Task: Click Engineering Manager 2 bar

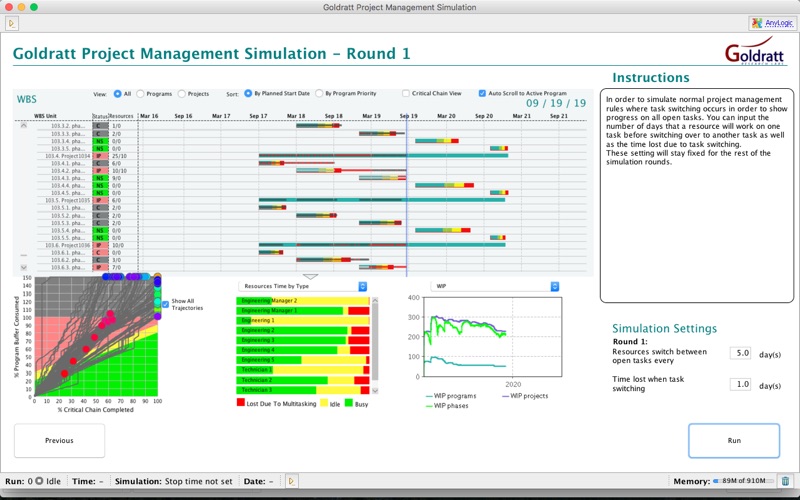Action: pyautogui.click(x=304, y=301)
